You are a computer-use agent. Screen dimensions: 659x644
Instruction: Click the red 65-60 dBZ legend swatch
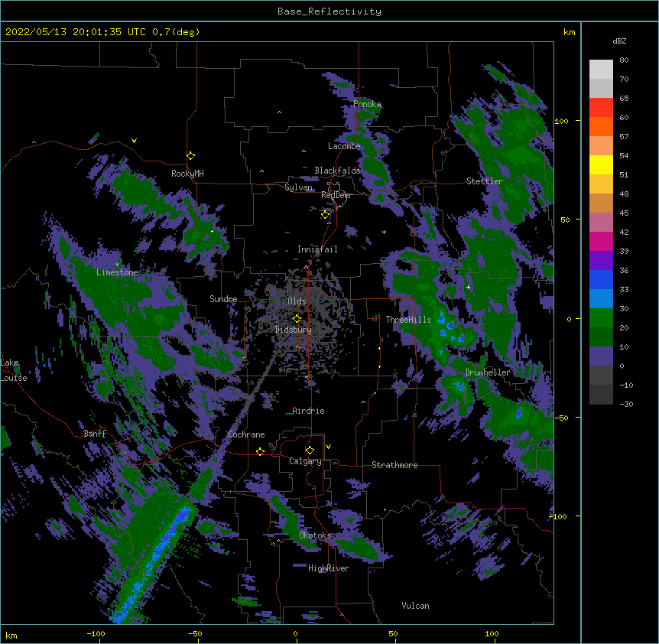point(601,108)
